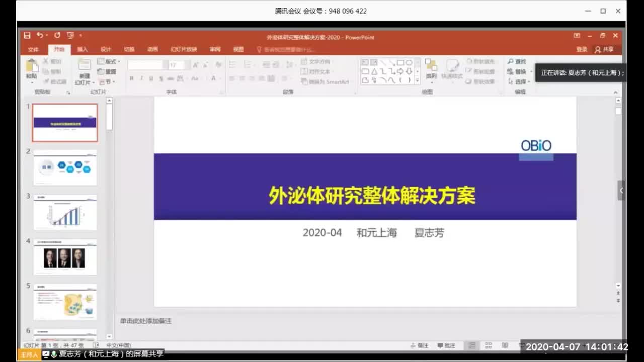The width and height of the screenshot is (644, 362).
Task: Click the Sign in (登录) button
Action: 582,49
